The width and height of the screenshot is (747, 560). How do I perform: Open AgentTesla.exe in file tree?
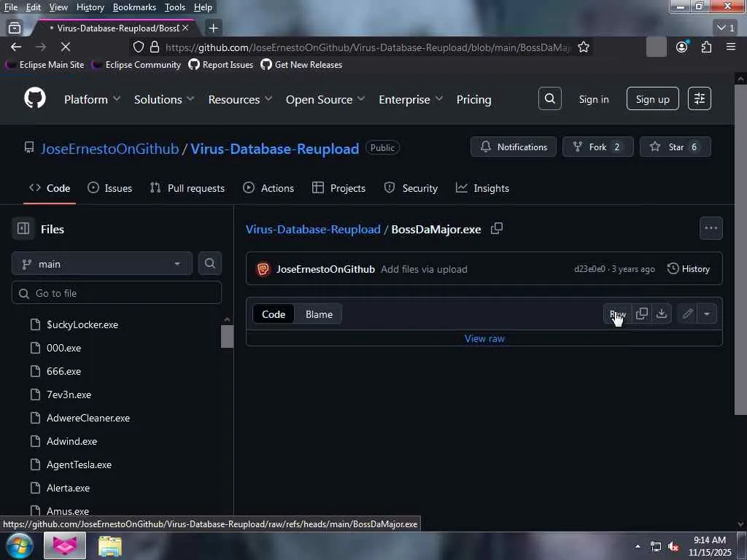pos(79,464)
